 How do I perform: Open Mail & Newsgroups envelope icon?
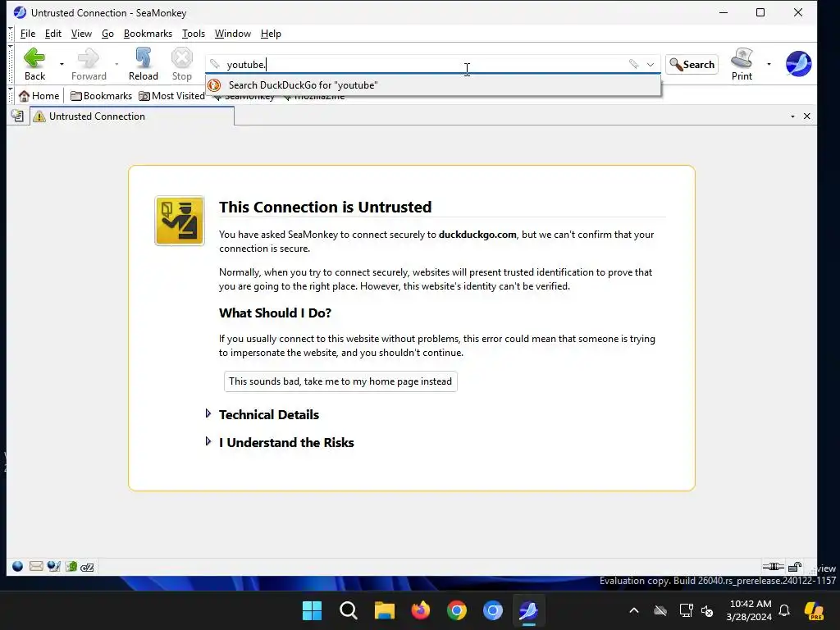coord(36,566)
